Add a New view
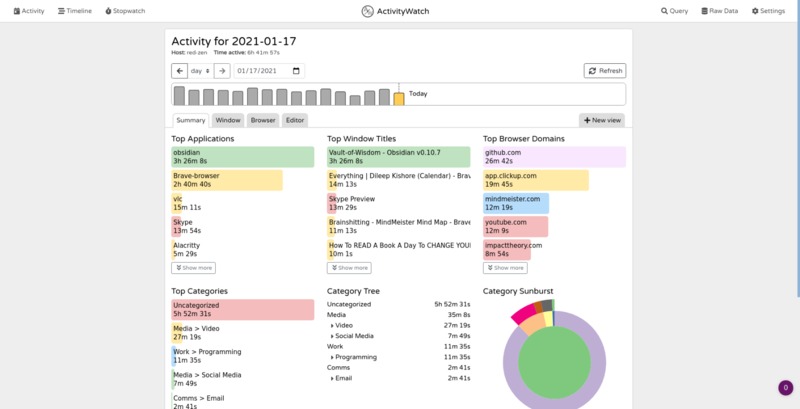 (602, 120)
